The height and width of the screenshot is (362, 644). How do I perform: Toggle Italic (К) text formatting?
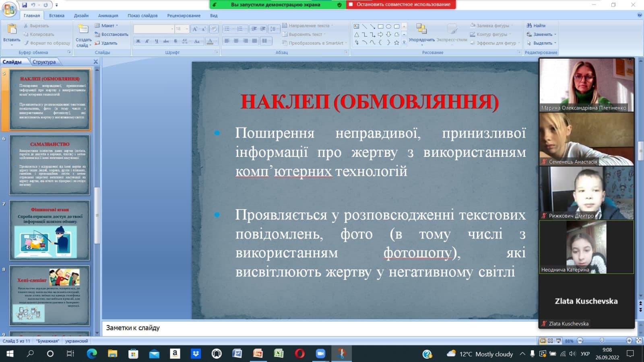[x=147, y=41]
